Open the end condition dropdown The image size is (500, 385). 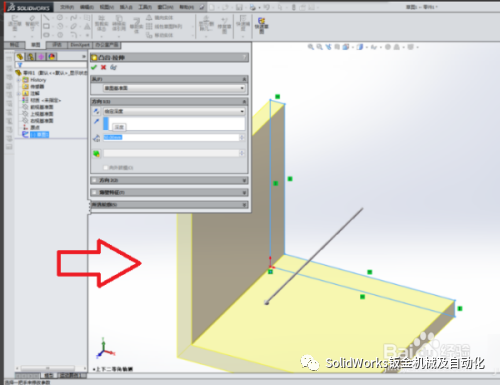174,111
